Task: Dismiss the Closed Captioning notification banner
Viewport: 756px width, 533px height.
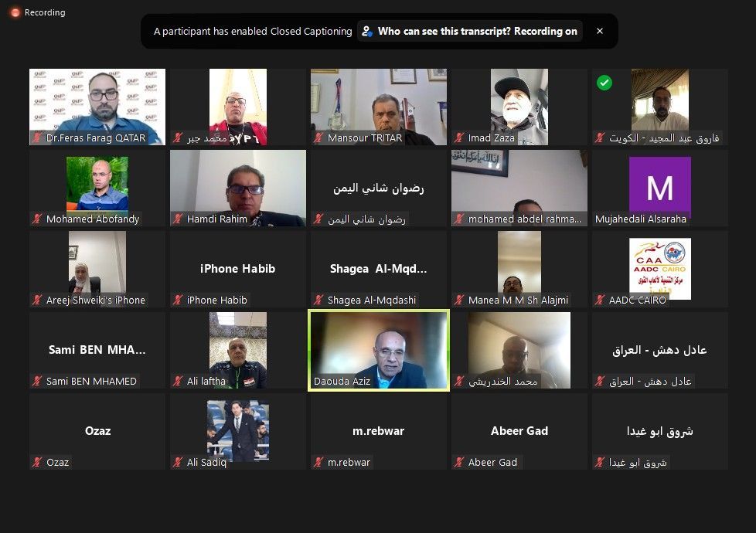Action: click(x=599, y=31)
